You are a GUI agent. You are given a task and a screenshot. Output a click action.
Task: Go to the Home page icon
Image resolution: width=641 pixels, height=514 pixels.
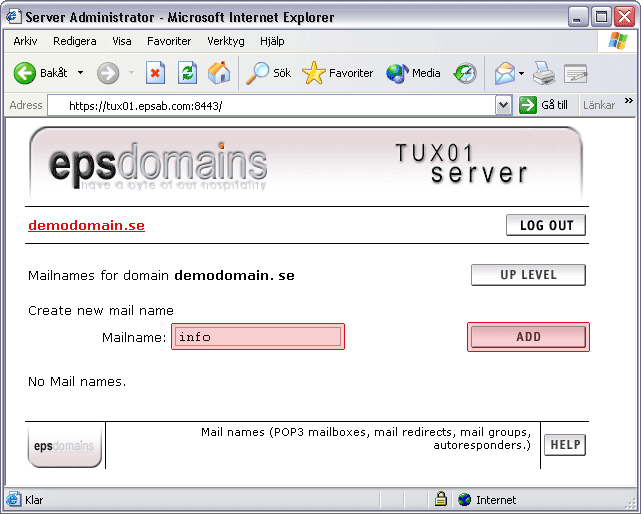click(218, 73)
